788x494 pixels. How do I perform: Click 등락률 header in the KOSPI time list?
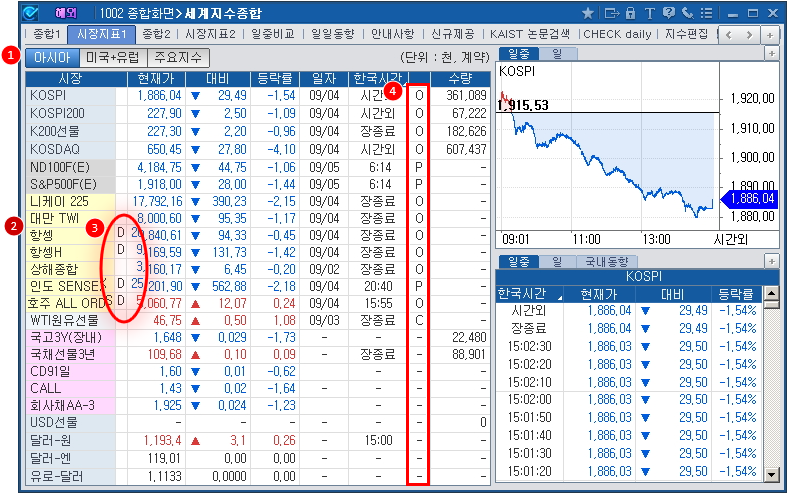(736, 293)
